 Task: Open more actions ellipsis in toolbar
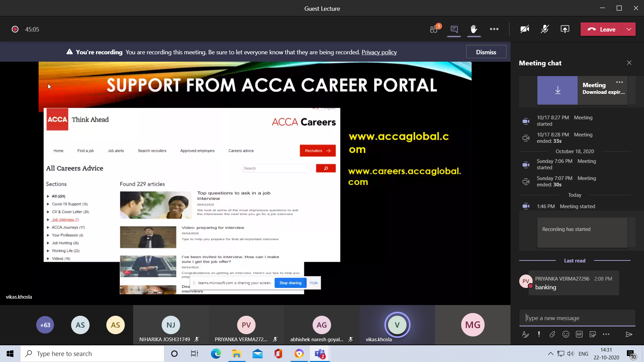point(494,29)
